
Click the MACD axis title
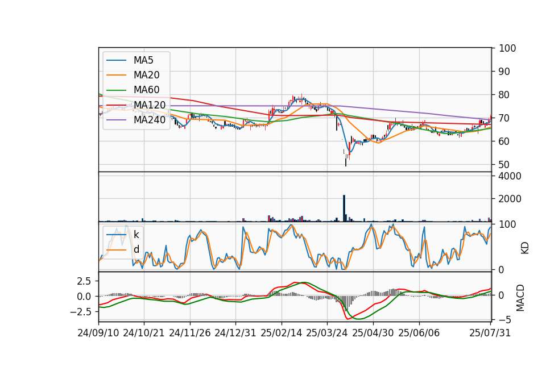point(520,298)
